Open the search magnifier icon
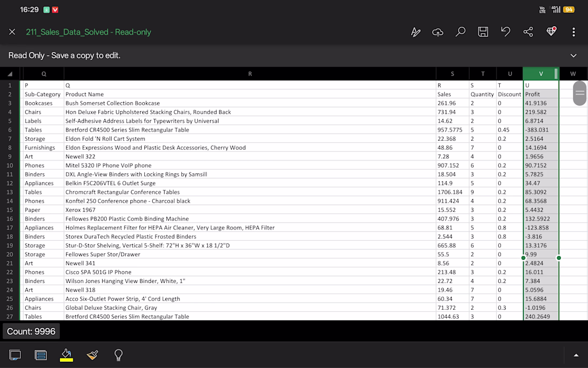The image size is (588, 368). coord(460,32)
